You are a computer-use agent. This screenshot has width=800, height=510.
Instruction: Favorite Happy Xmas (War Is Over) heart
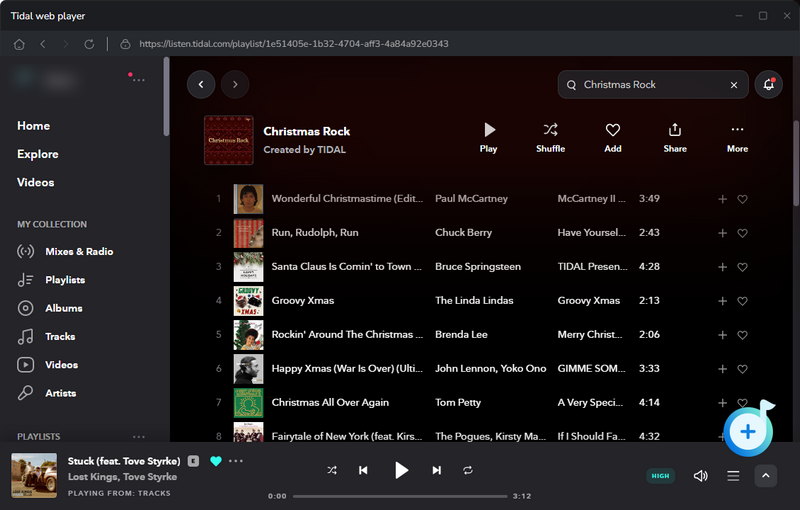742,369
